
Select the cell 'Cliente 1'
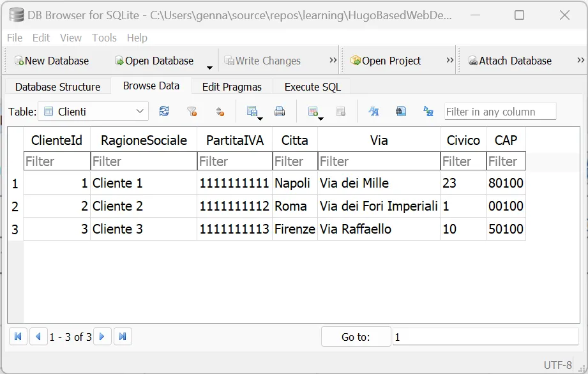tap(144, 183)
